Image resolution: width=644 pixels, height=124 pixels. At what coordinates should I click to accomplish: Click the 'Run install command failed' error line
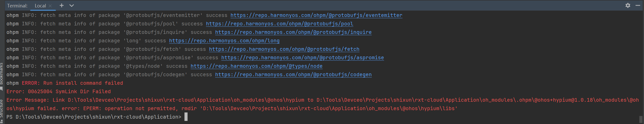coord(65,83)
